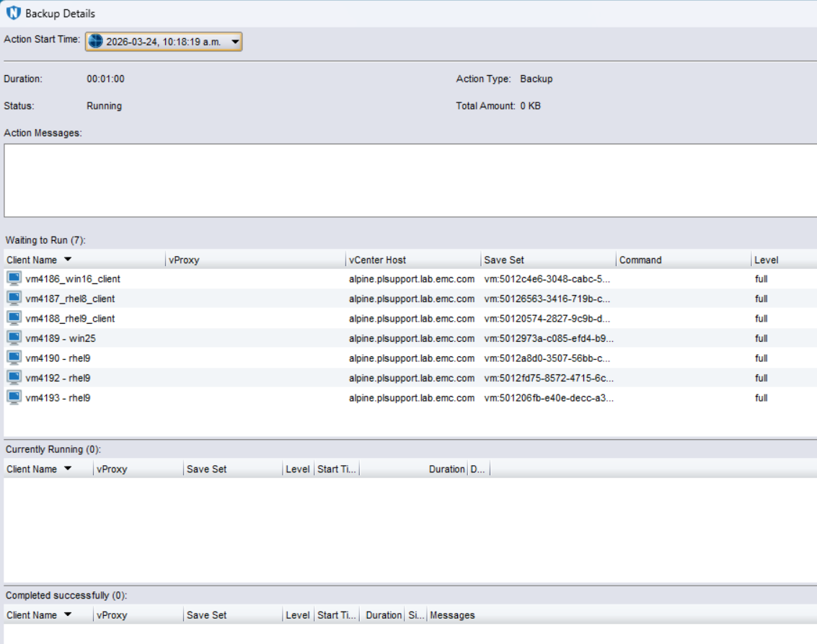Open Client Name sort arrow in Waiting to Run

point(68,260)
